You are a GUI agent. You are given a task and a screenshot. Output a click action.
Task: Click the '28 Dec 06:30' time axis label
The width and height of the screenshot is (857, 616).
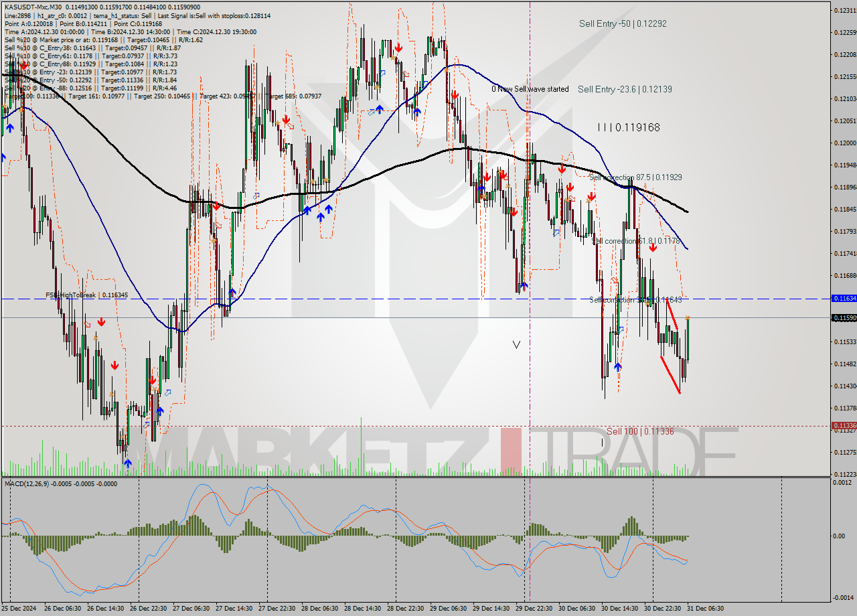click(320, 608)
